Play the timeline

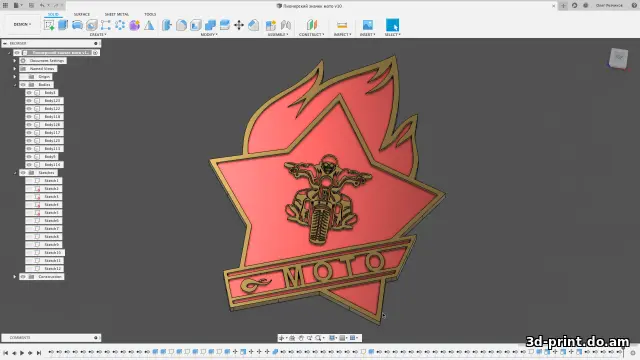22,353
